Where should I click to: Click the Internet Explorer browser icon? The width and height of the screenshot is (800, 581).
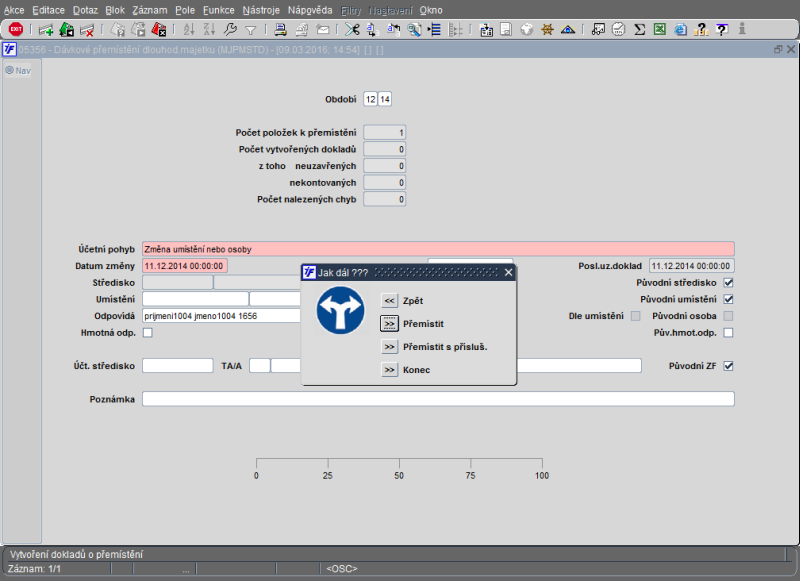(x=681, y=30)
